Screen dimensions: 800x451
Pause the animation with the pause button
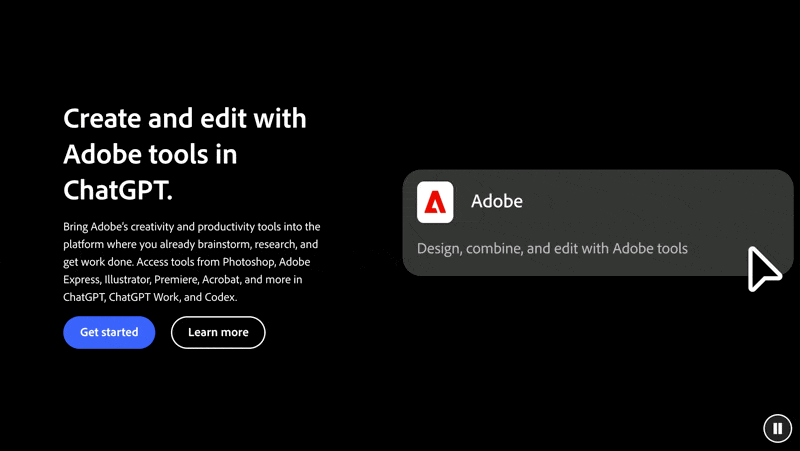point(778,428)
